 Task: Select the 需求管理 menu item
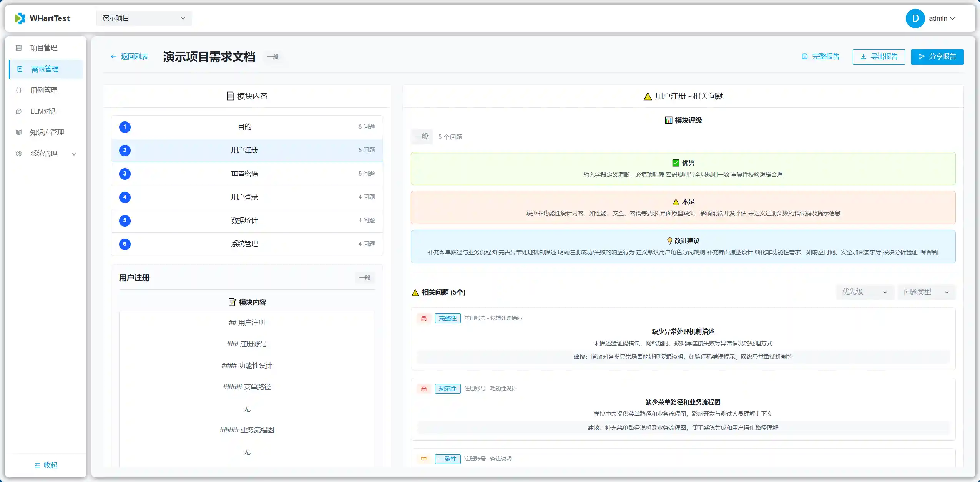45,69
